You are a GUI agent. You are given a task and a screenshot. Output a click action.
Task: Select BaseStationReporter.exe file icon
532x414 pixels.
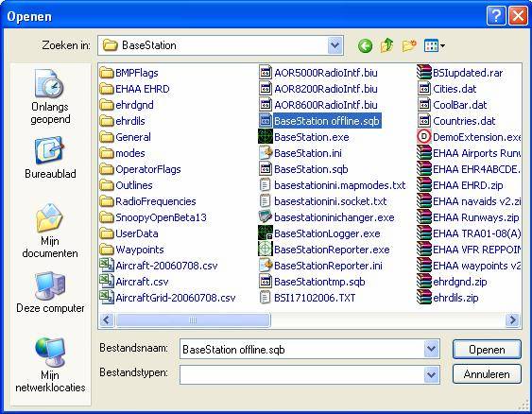(x=266, y=250)
